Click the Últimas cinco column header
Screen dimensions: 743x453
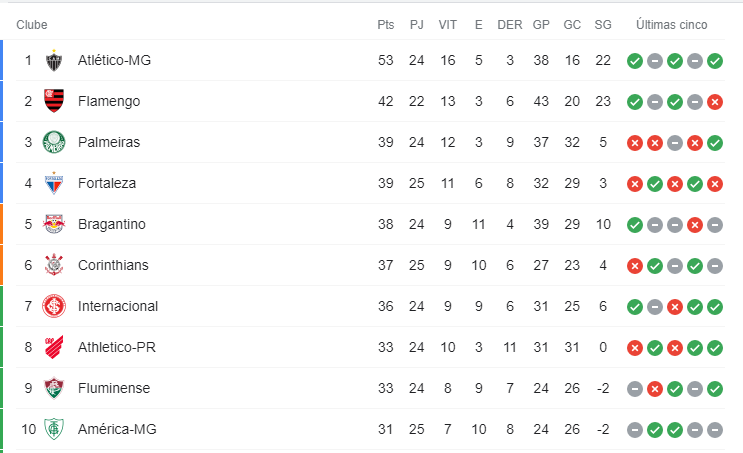pos(671,25)
